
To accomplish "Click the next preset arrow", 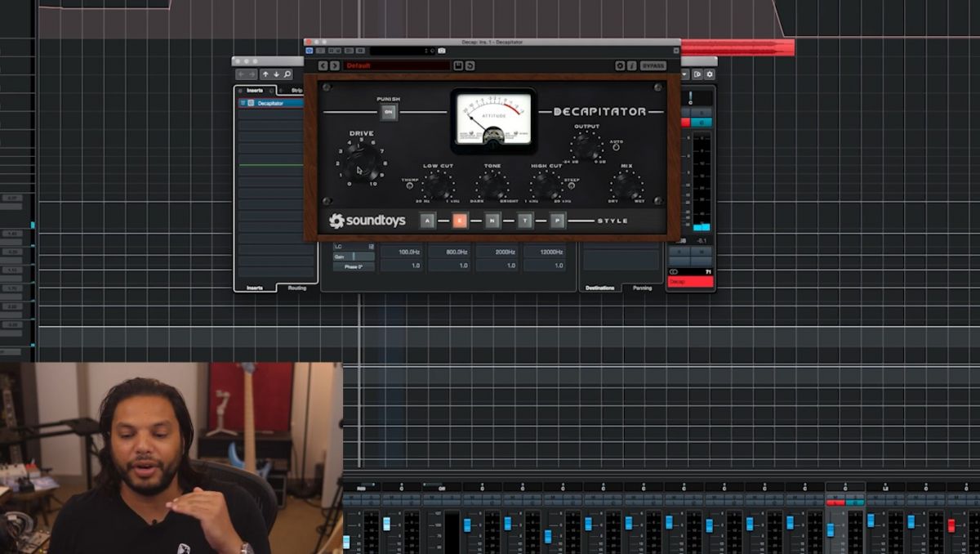I will click(x=334, y=65).
